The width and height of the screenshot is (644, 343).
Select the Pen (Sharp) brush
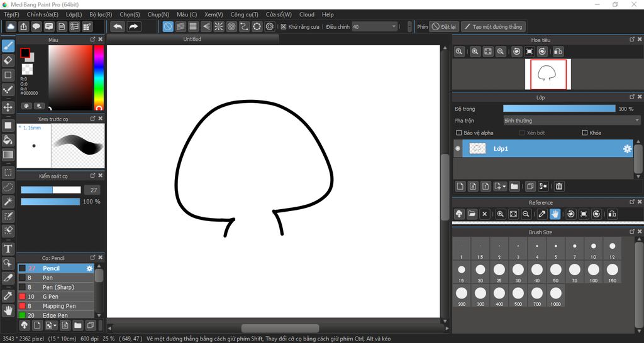pos(56,287)
